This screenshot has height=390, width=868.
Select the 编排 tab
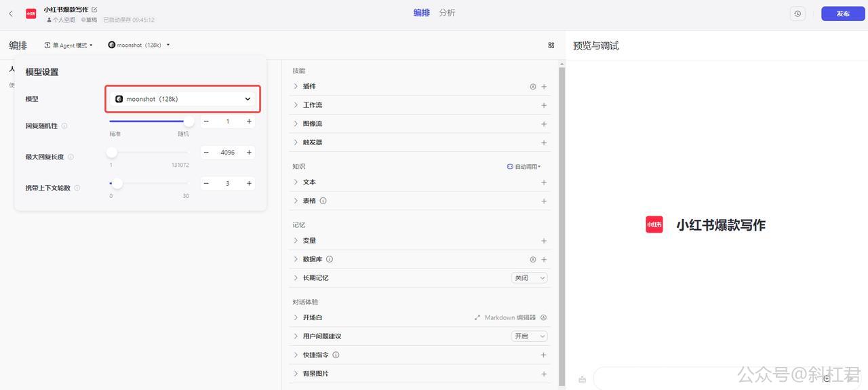(x=421, y=13)
